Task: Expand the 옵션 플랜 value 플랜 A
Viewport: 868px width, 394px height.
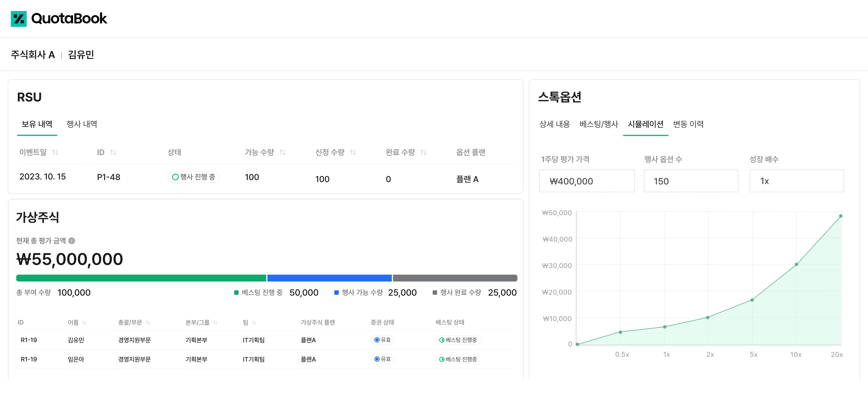Action: tap(467, 179)
